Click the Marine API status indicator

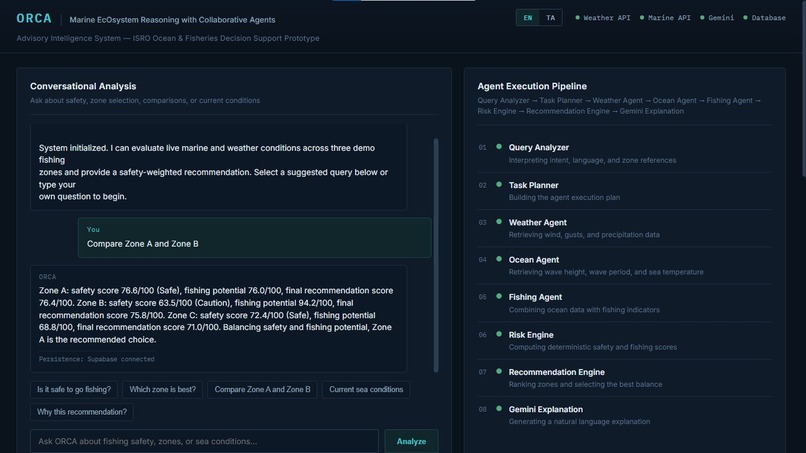[665, 18]
